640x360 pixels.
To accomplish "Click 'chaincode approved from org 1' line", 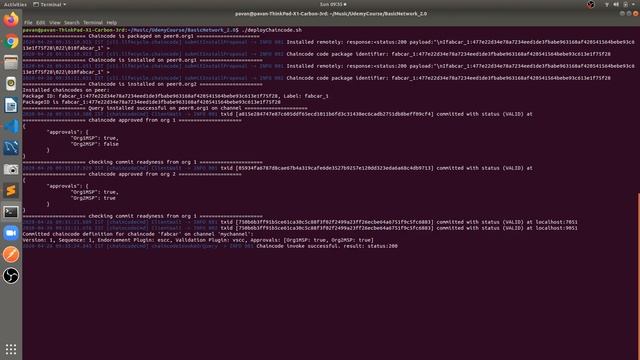I will [132, 120].
